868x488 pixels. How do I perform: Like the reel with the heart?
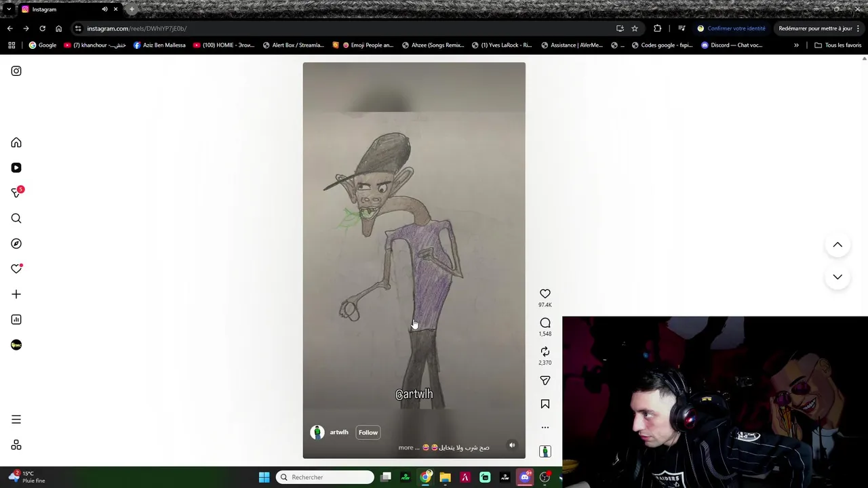point(545,294)
